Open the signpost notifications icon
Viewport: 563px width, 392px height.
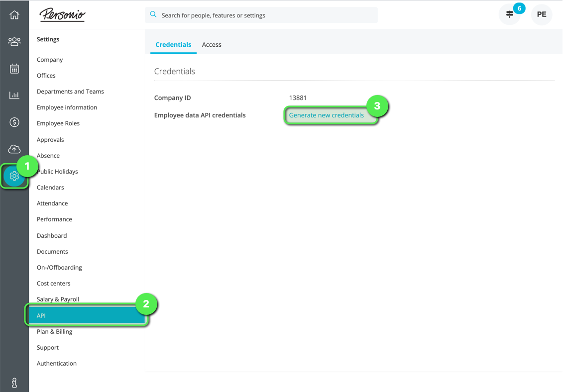coord(510,14)
